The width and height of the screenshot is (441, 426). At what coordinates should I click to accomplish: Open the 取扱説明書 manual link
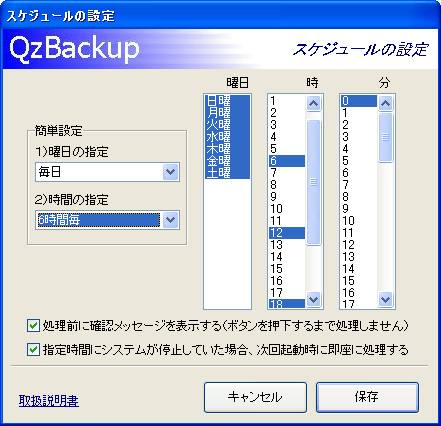[49, 400]
